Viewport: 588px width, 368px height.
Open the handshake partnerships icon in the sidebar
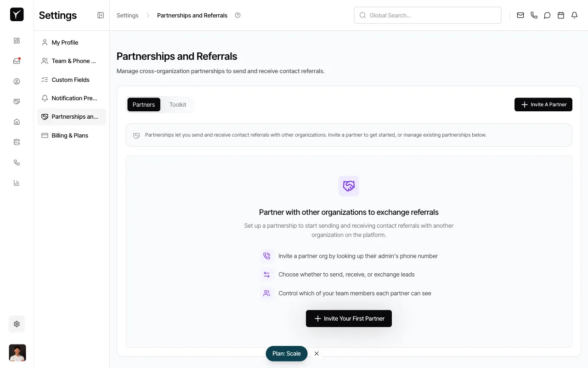pos(17,101)
